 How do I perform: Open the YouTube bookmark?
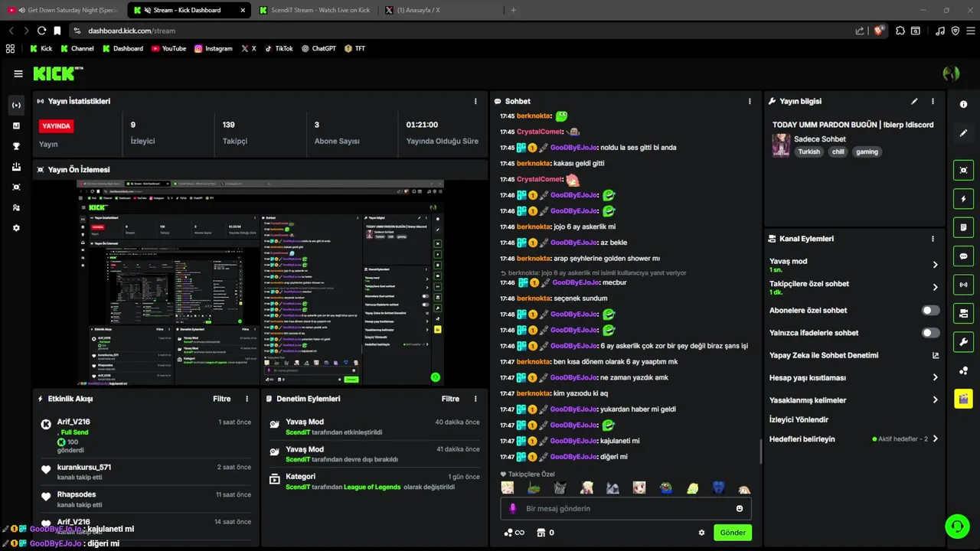point(168,48)
